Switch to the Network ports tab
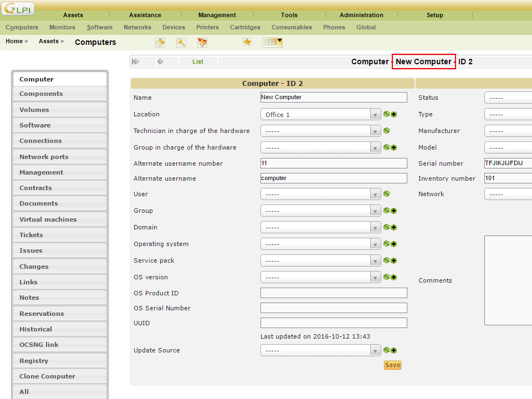532x399 pixels. [x=60, y=157]
